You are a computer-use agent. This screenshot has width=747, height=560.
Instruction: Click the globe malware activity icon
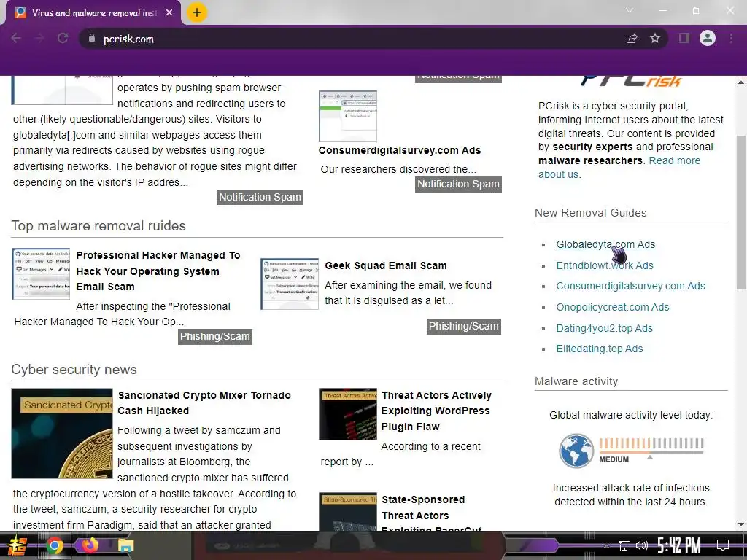(x=576, y=451)
